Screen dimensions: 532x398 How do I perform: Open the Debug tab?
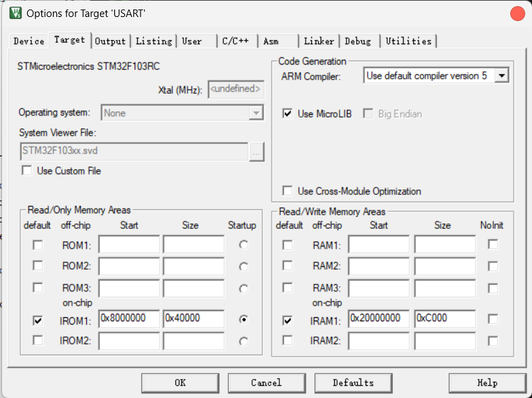pyautogui.click(x=359, y=41)
